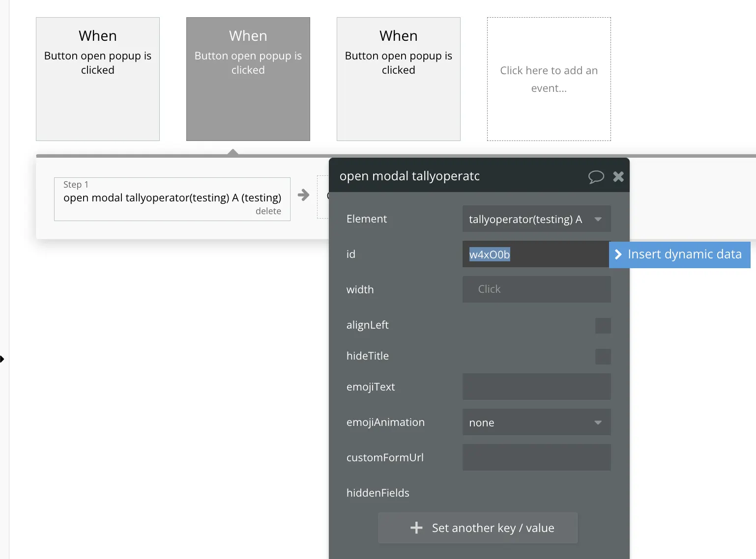Screen dimensions: 756x559
Task: Toggle the hideTitle checkbox
Action: (603, 357)
